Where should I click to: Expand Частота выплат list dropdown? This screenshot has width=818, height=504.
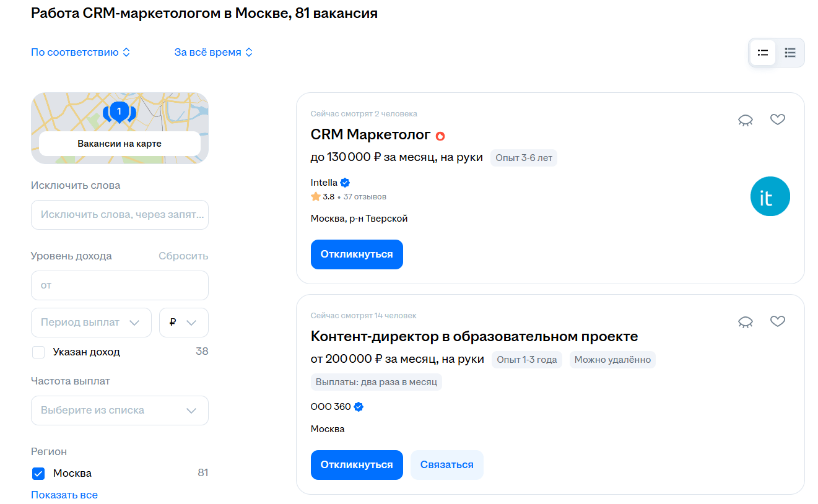120,411
